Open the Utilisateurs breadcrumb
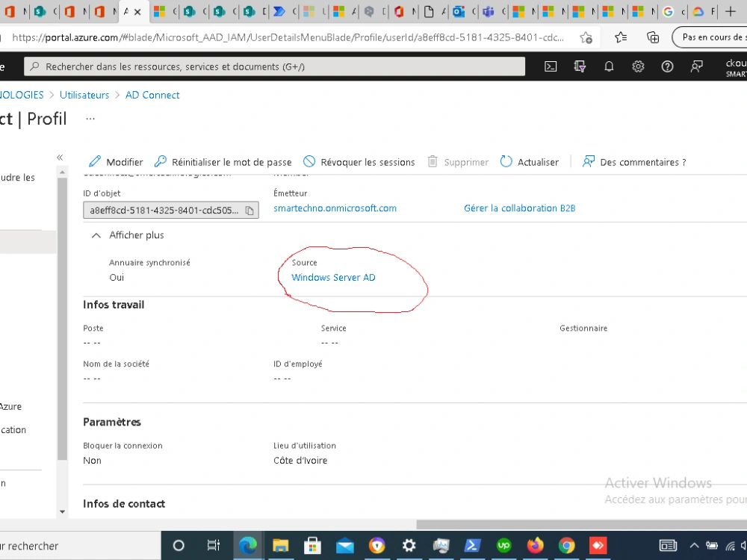Screen dimensions: 747x560 coord(84,96)
